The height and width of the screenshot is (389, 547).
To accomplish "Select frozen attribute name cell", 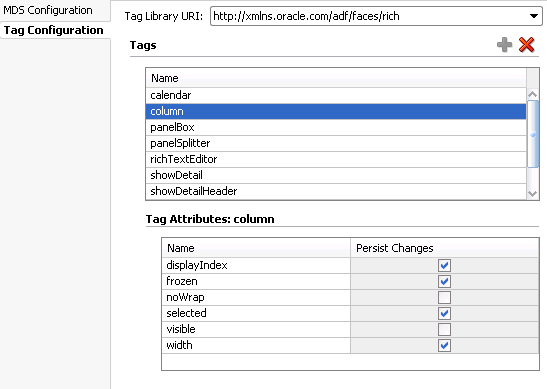I will [256, 282].
